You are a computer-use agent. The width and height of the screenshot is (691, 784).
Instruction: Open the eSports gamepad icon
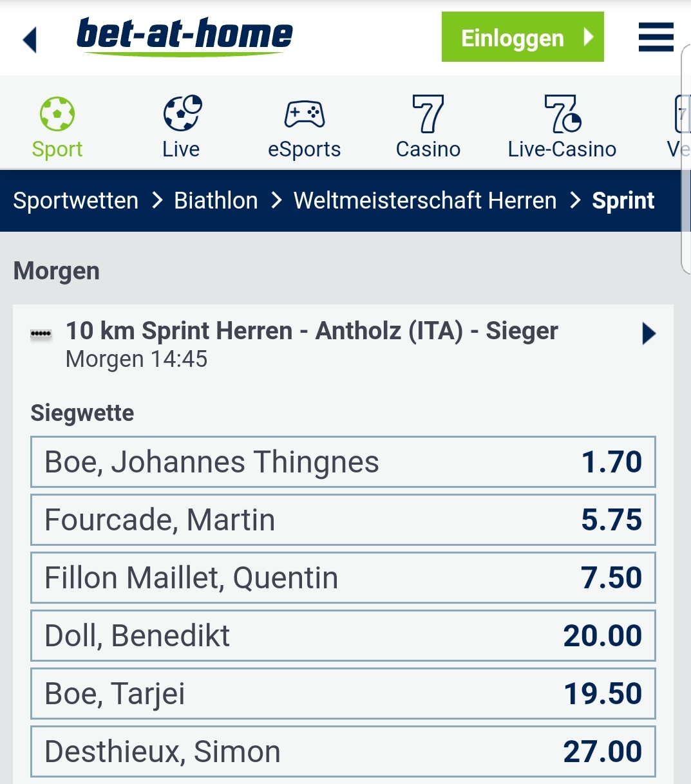(304, 115)
